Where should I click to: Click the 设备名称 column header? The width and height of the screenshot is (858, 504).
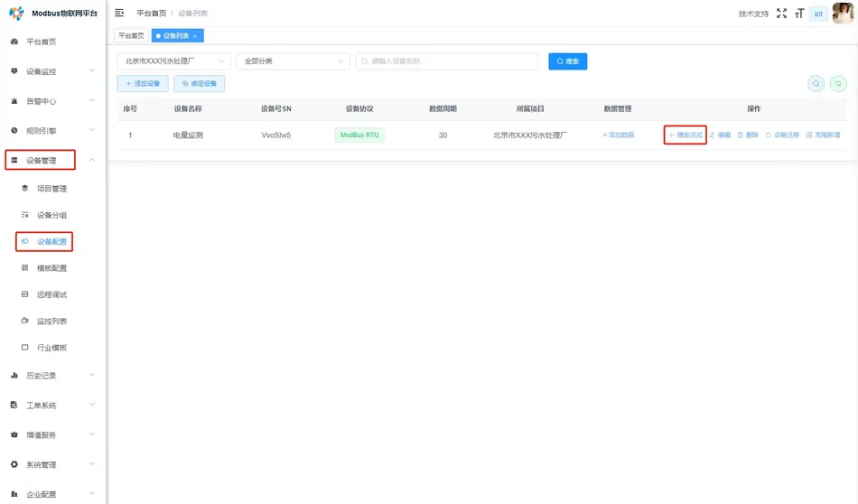[x=188, y=109]
